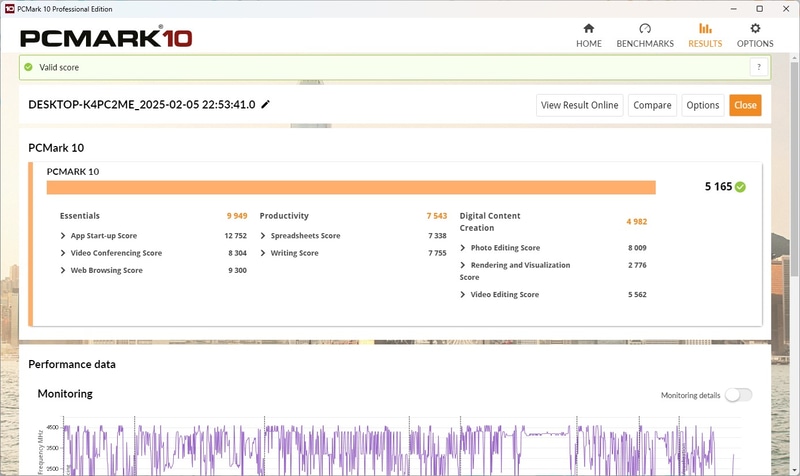Viewport: 800px width, 476px height.
Task: Click the Digital Content Creation heading
Action: pos(490,222)
